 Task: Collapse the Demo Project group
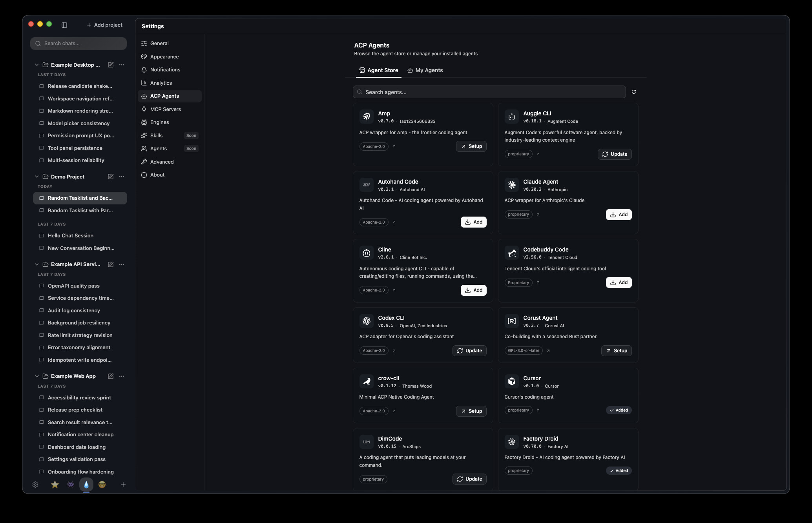(37, 177)
